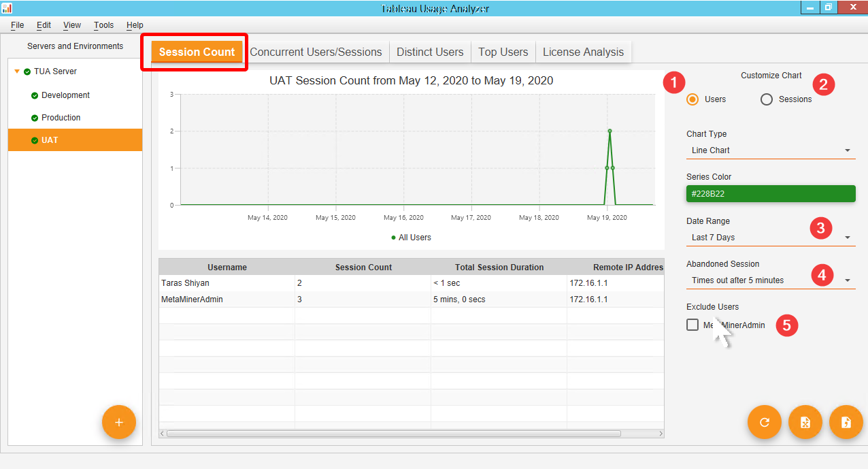
Task: Click the refresh data button
Action: tap(765, 422)
